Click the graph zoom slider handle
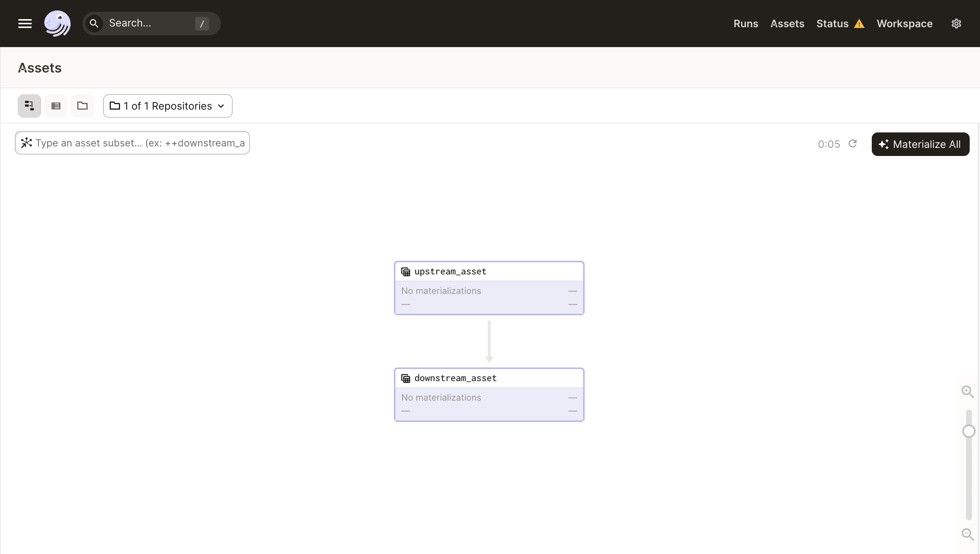The height and width of the screenshot is (554, 980). (x=969, y=431)
